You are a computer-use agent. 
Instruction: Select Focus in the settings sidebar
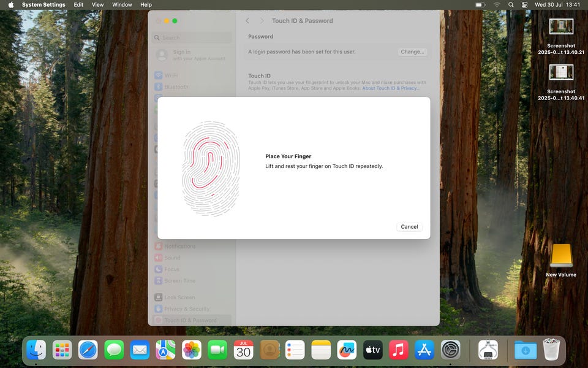click(x=192, y=269)
